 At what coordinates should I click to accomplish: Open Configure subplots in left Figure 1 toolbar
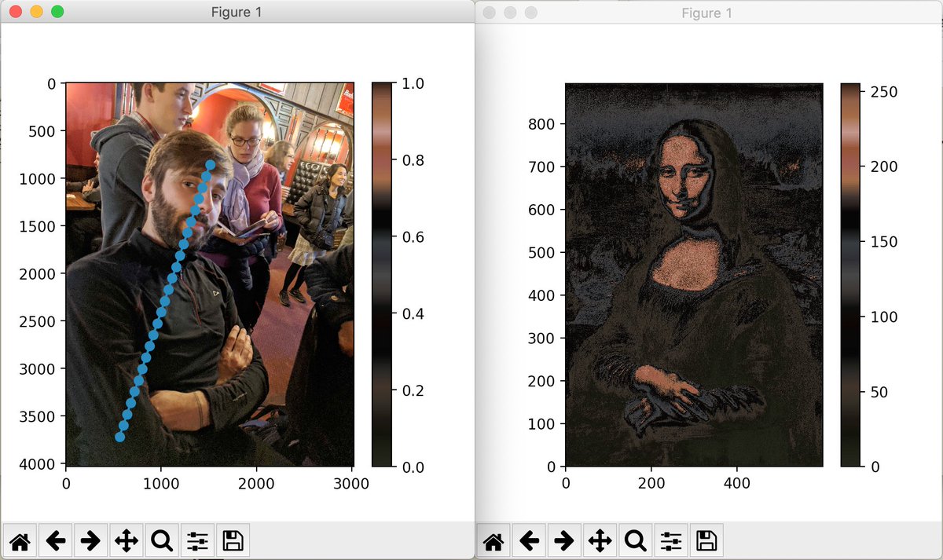tap(197, 540)
